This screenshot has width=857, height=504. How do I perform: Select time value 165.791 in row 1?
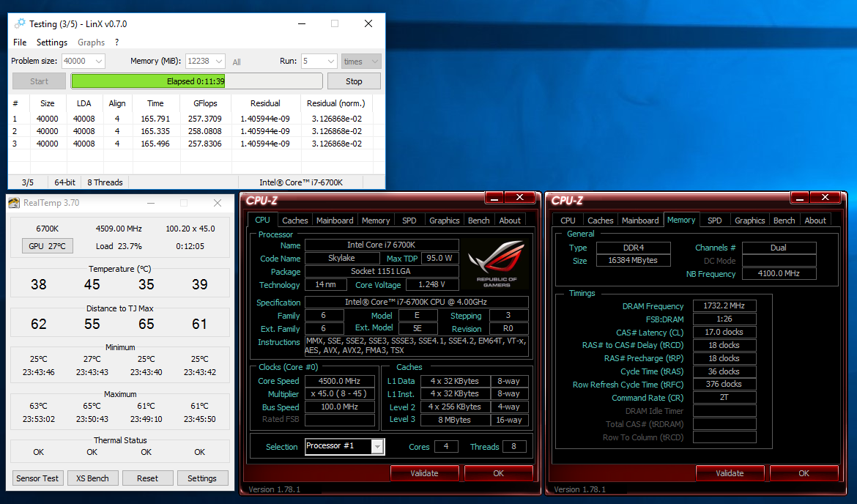click(155, 119)
